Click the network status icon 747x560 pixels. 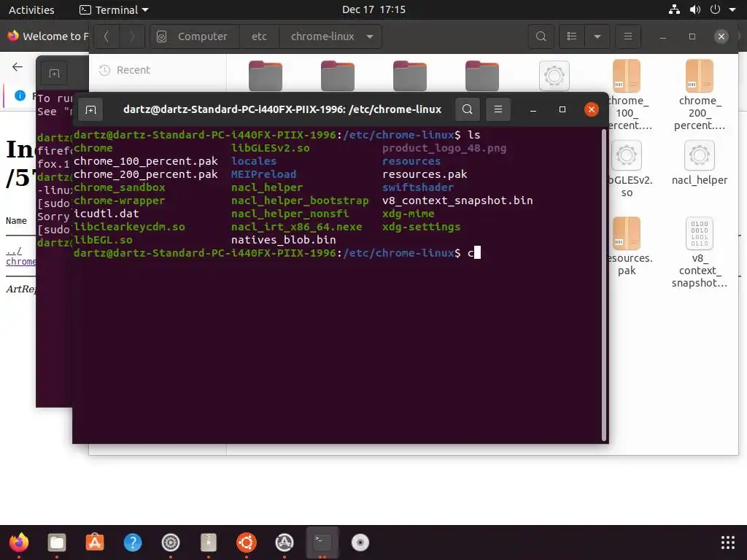(674, 9)
